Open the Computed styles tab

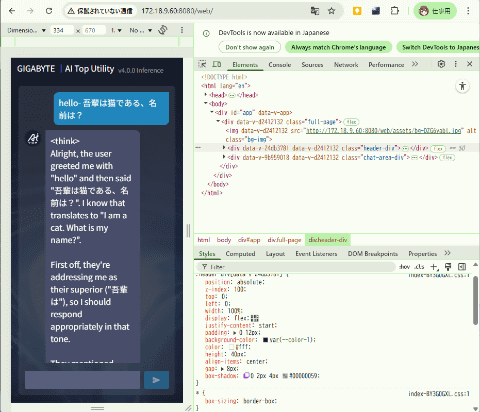240,254
